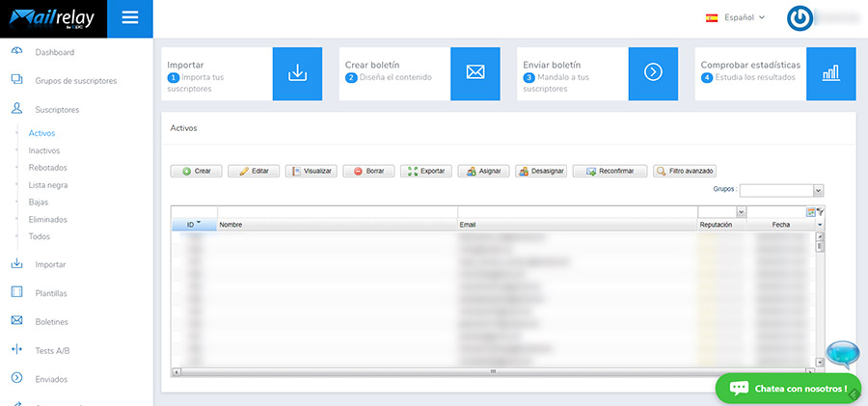Open the user account power icon
The width and height of the screenshot is (868, 406).
coord(800,18)
